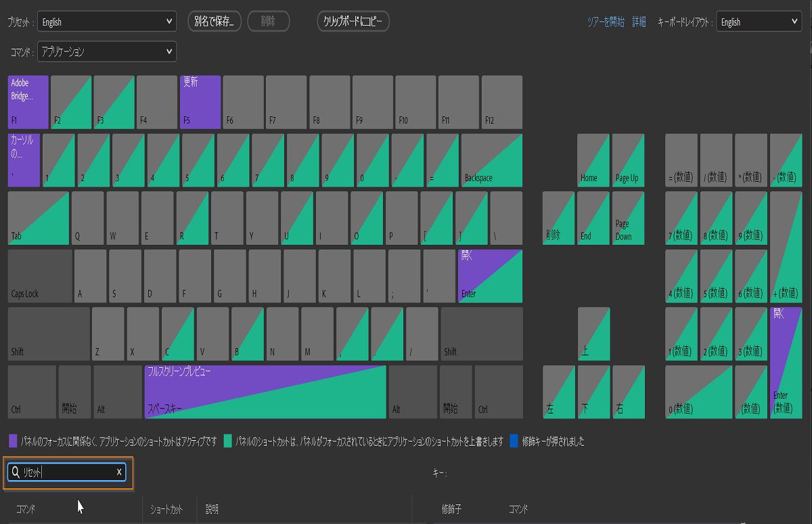Image resolution: width=812 pixels, height=524 pixels.
Task: Click the ショートカット column header
Action: coord(166,509)
